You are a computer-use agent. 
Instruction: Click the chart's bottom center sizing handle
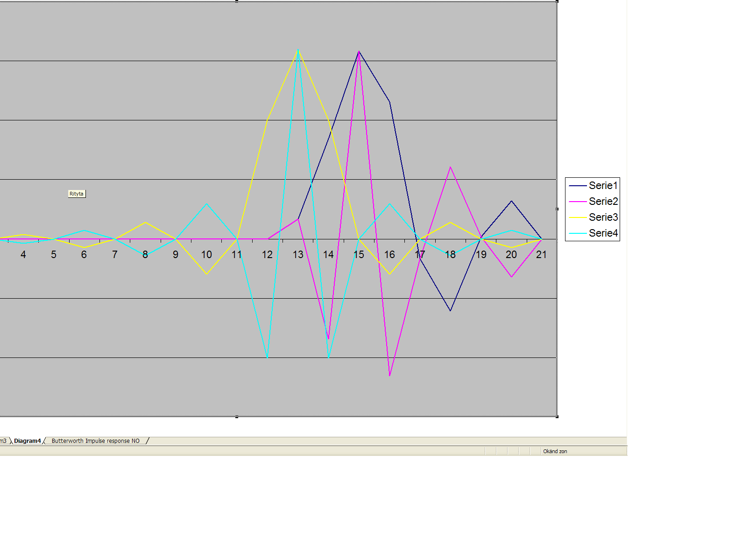click(x=237, y=417)
